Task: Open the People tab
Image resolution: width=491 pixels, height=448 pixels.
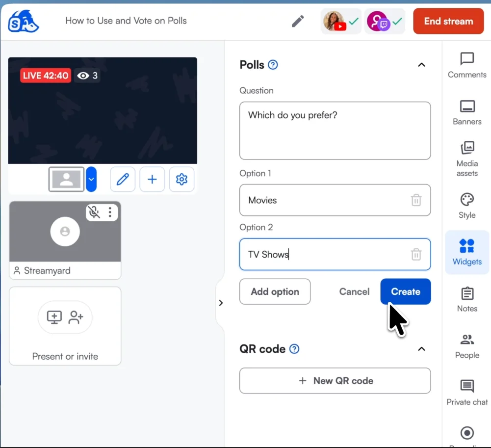Action: coord(467,346)
